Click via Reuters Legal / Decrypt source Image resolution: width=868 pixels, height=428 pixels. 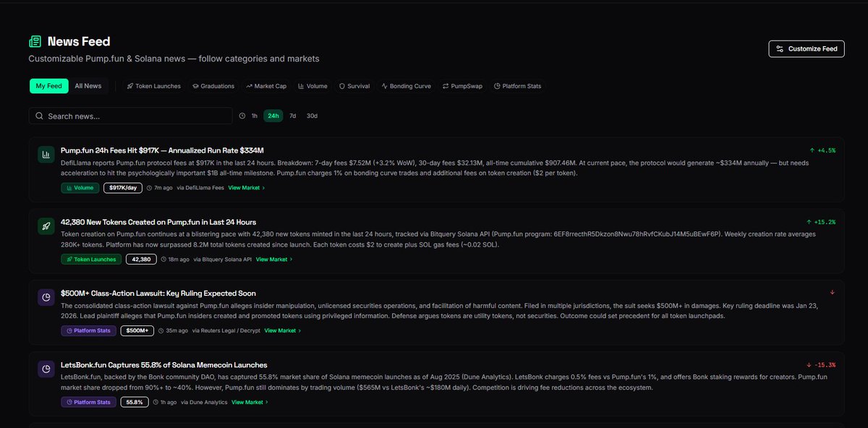tap(226, 330)
